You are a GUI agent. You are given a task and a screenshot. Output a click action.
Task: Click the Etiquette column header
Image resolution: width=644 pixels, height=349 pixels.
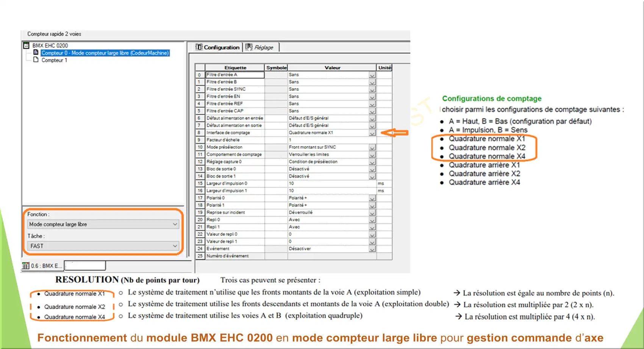[x=235, y=68]
